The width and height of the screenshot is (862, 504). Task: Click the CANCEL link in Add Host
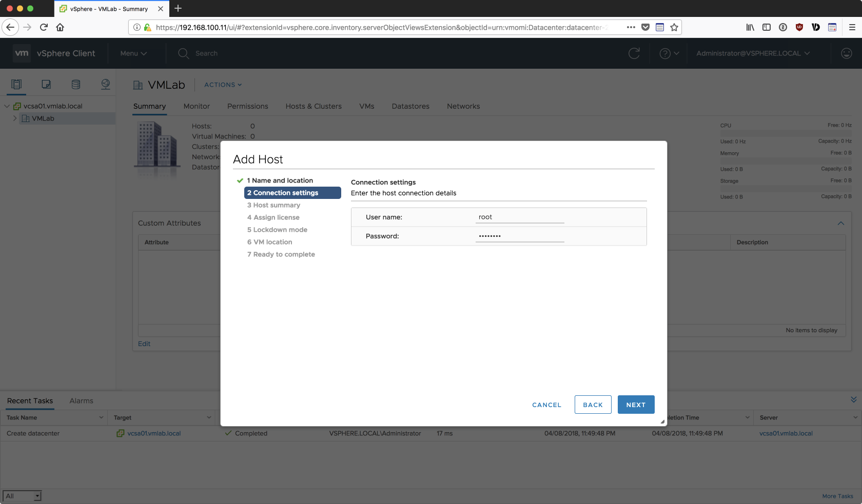tap(546, 405)
